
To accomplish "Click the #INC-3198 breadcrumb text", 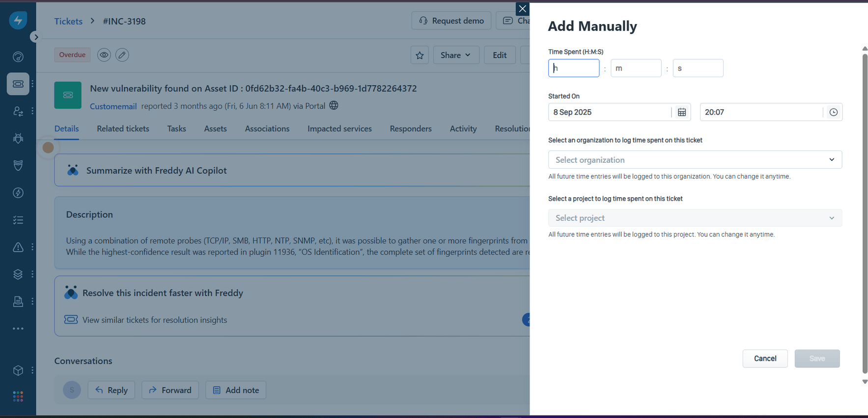I will click(x=124, y=21).
